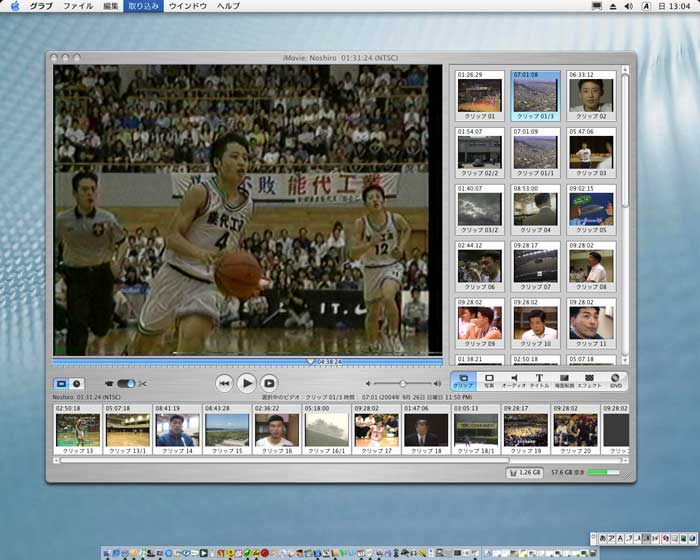
Task: Click the display icon in menu bar
Action: point(596,6)
